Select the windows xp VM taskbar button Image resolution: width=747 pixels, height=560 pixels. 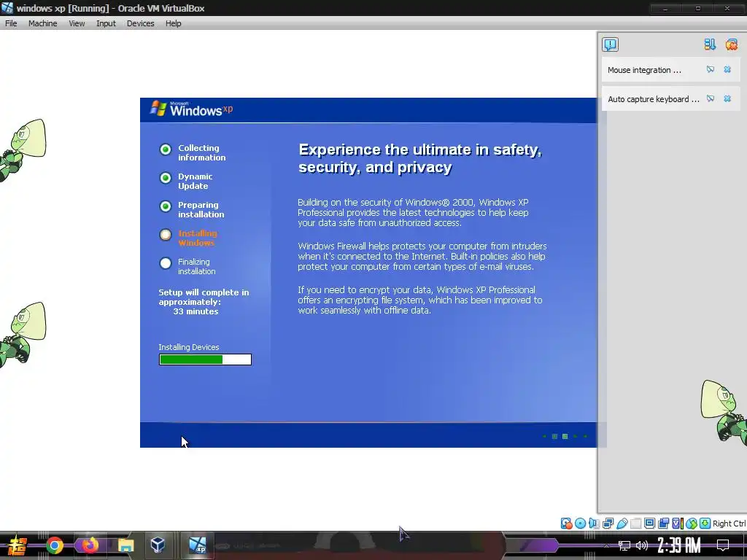(x=197, y=545)
